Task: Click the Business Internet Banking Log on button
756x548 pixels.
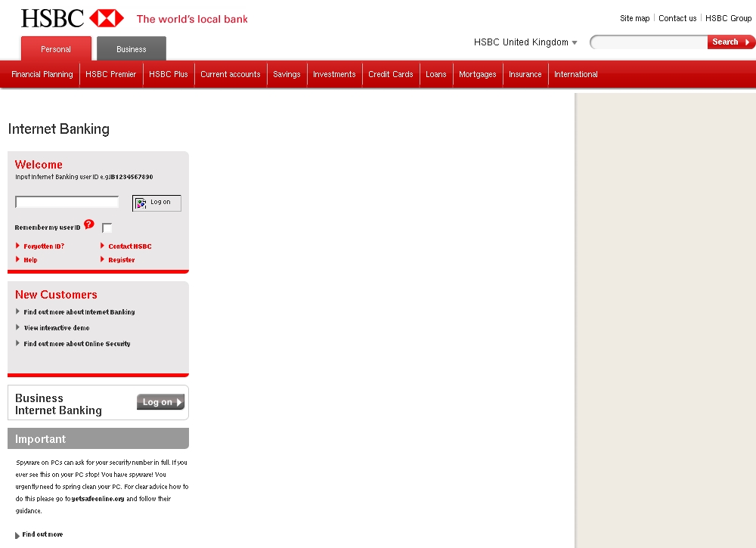Action: tap(160, 402)
